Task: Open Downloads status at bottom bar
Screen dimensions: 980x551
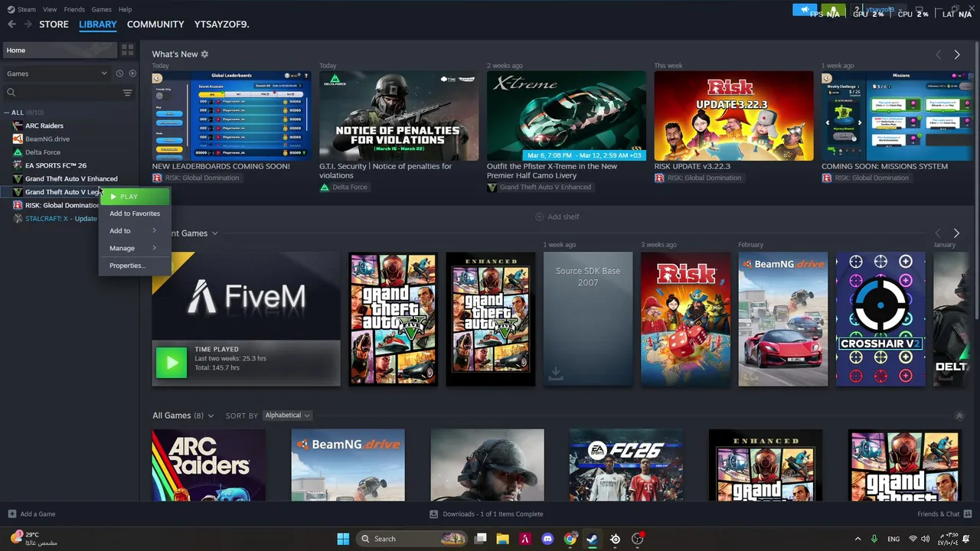Action: [486, 514]
